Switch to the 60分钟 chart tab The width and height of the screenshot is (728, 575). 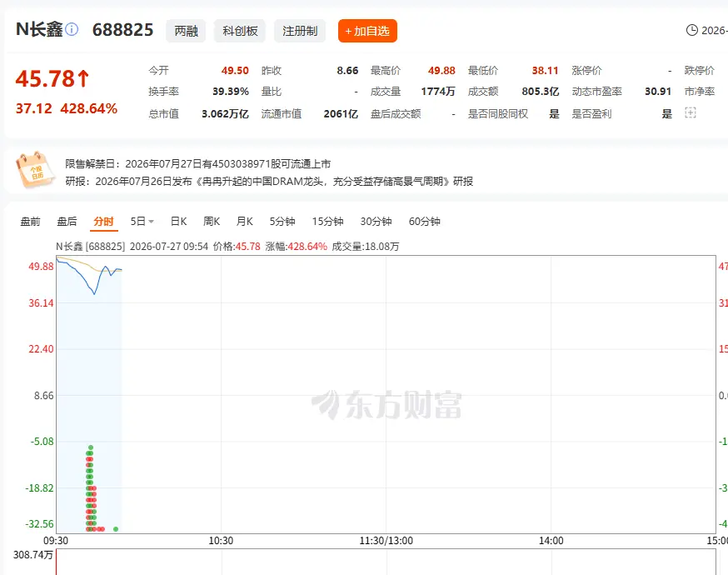(x=424, y=222)
